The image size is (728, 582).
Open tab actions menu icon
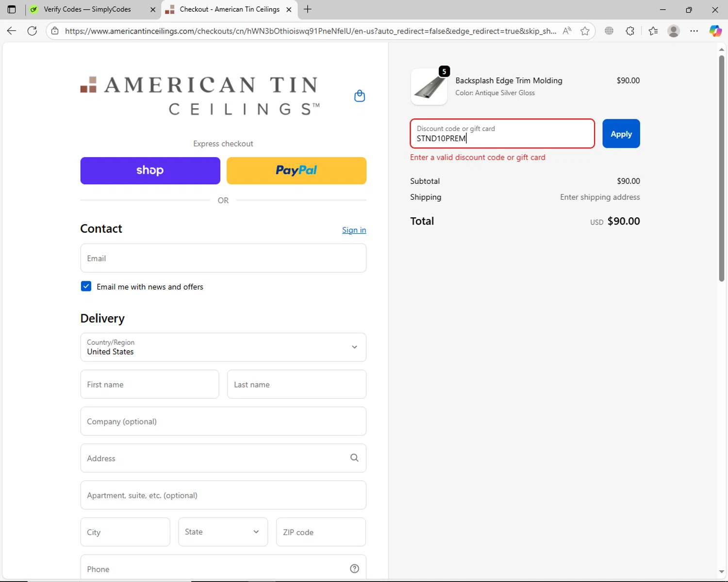[x=12, y=9]
